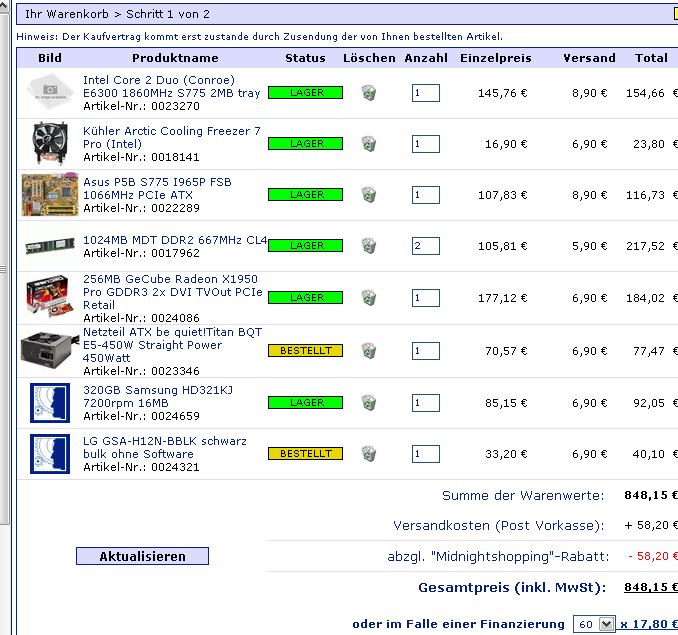Click LAGER status badge for Intel Core 2 Duo
The image size is (678, 635).
pos(306,93)
